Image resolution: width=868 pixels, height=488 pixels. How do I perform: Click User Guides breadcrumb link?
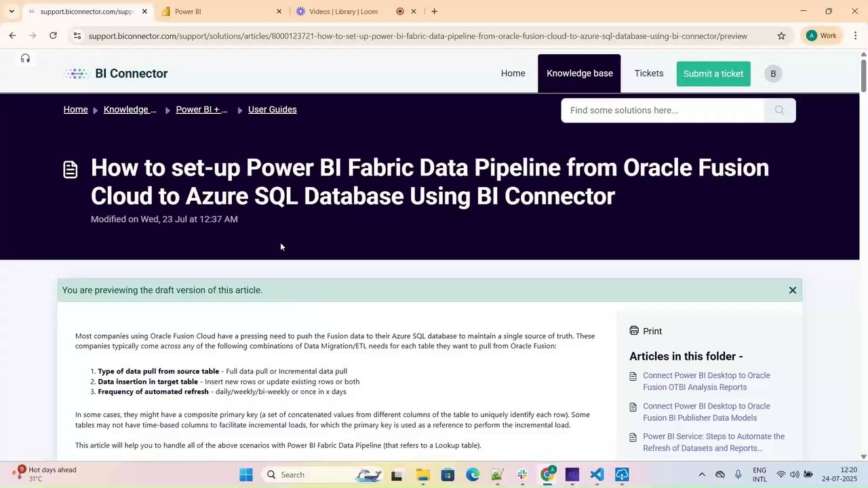click(273, 110)
